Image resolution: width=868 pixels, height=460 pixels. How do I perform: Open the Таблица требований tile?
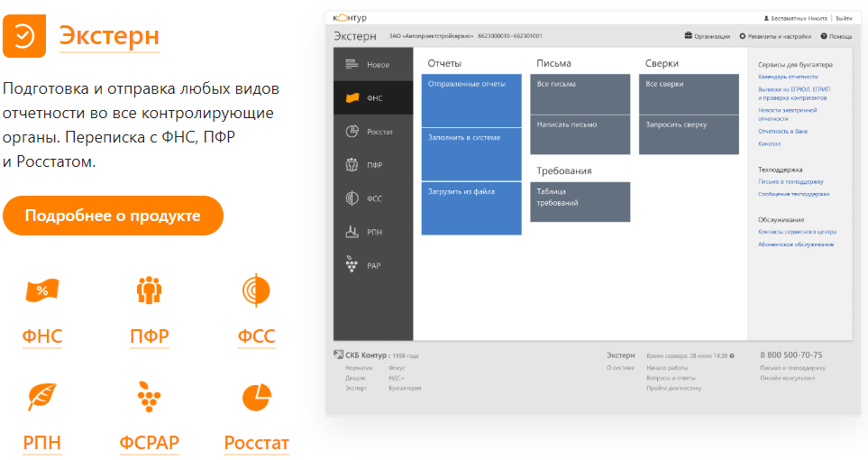pyautogui.click(x=580, y=202)
